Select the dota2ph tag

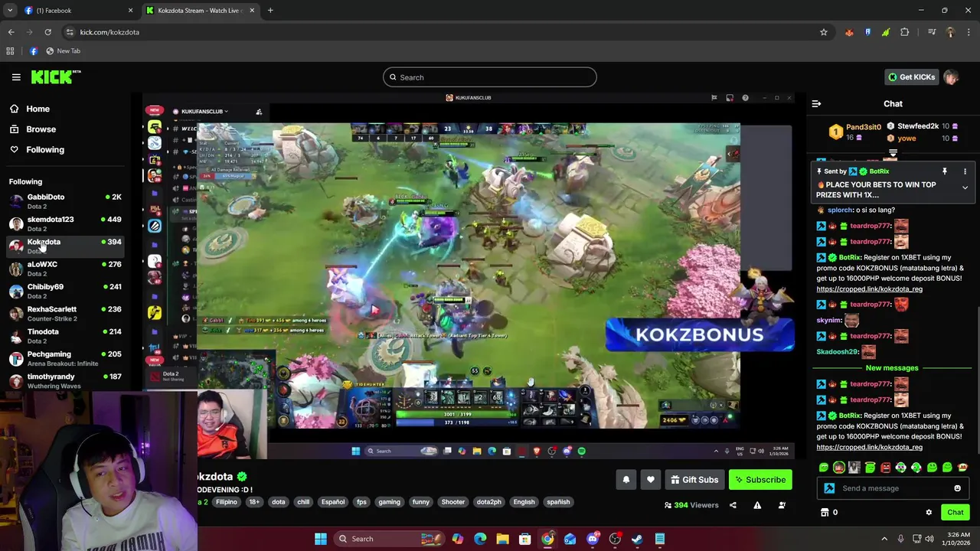(488, 502)
